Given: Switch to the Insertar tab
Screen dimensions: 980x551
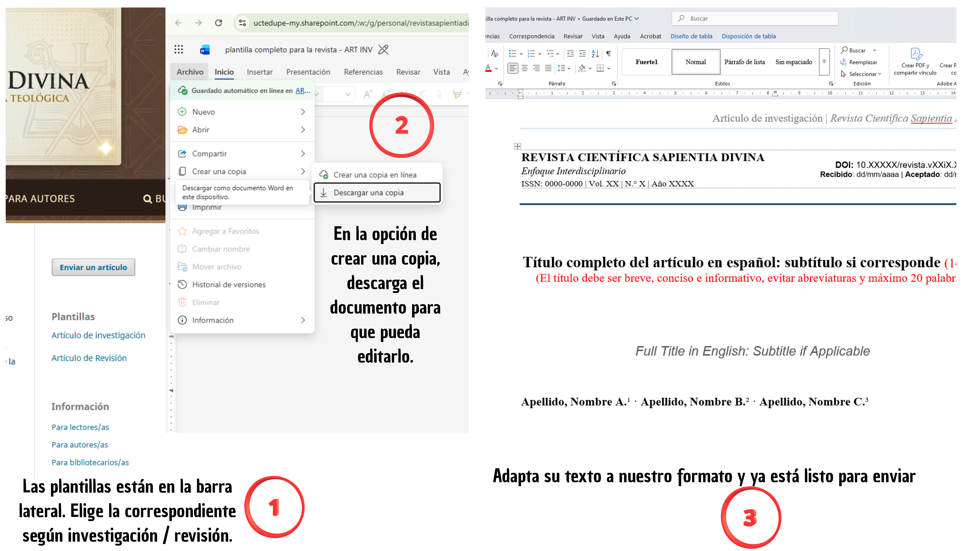Looking at the screenshot, I should [260, 72].
